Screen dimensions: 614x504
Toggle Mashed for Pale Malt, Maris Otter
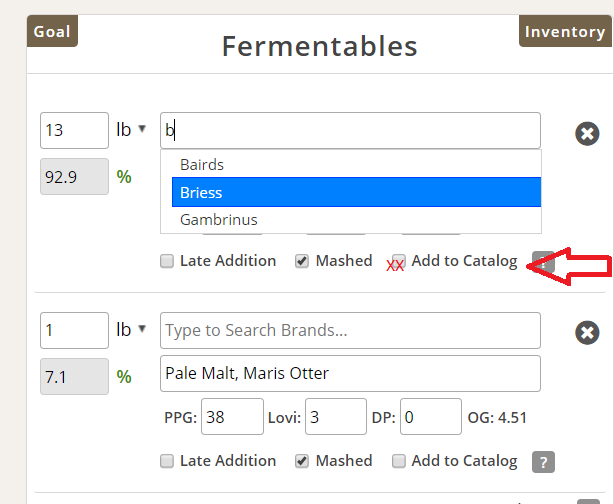302,461
